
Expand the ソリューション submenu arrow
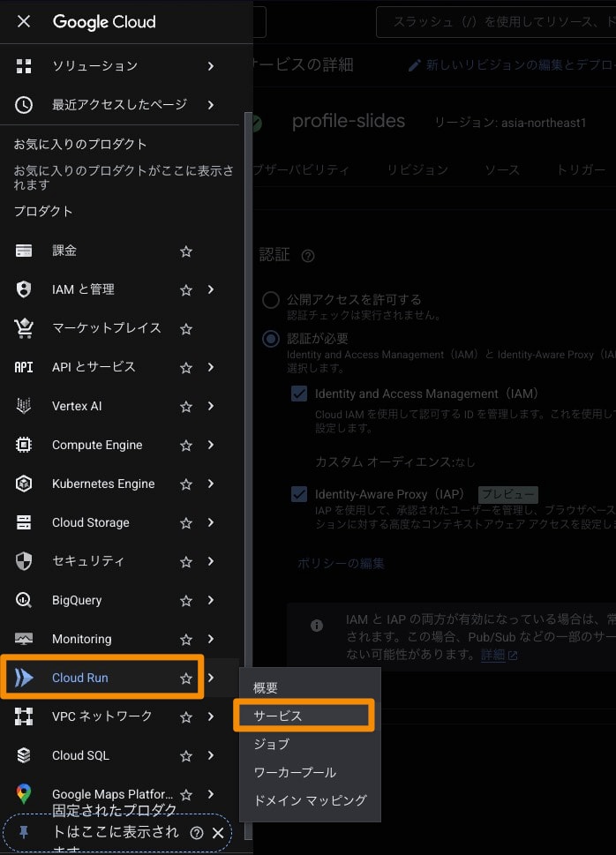tap(211, 66)
